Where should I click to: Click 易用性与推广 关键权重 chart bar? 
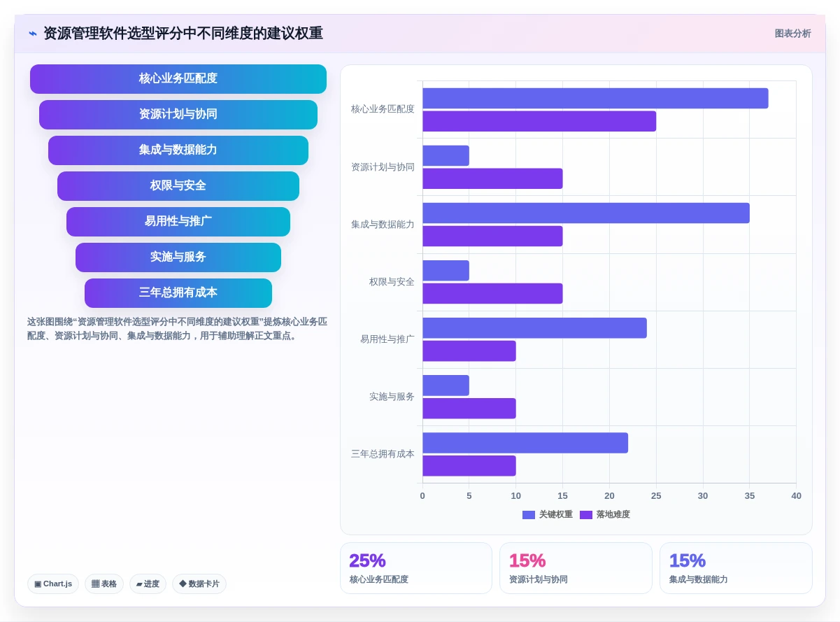[x=534, y=327]
